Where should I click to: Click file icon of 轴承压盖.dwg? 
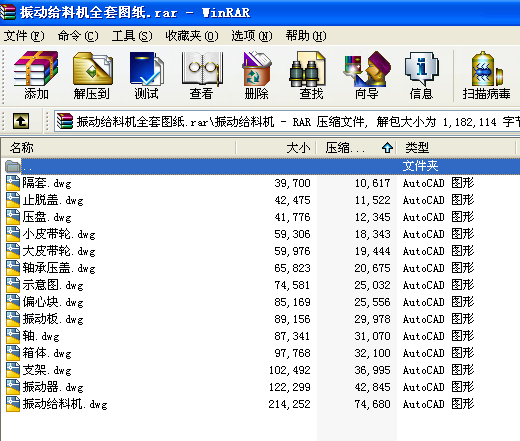13,268
